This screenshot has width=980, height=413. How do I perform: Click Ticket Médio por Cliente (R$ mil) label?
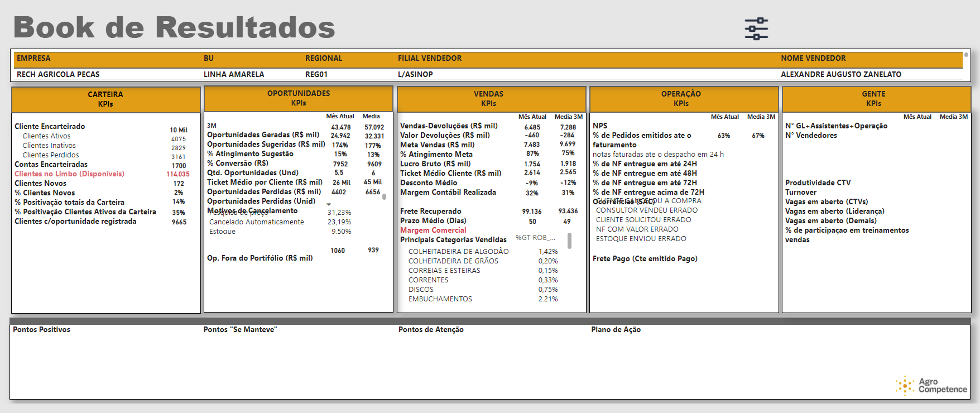click(x=265, y=183)
